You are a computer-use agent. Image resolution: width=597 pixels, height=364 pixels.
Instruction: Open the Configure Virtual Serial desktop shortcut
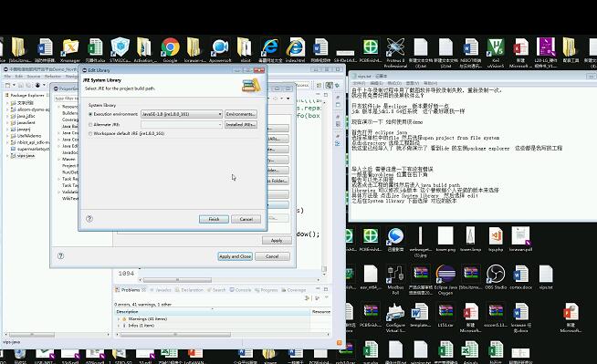pyautogui.click(x=395, y=317)
